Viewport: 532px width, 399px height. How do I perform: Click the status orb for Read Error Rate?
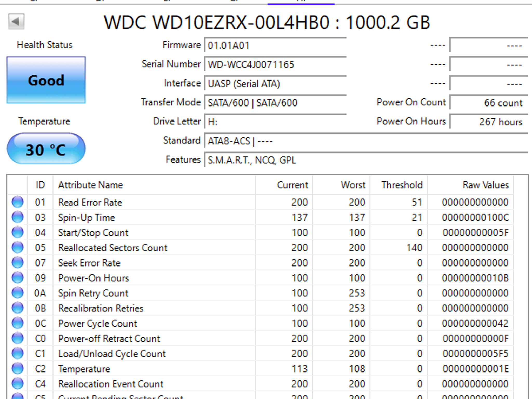point(18,202)
